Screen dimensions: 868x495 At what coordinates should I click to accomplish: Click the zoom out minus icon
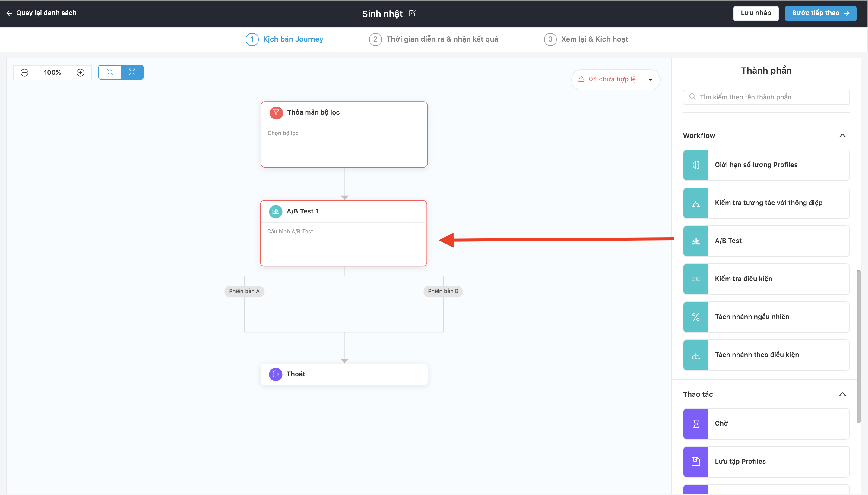coord(24,72)
